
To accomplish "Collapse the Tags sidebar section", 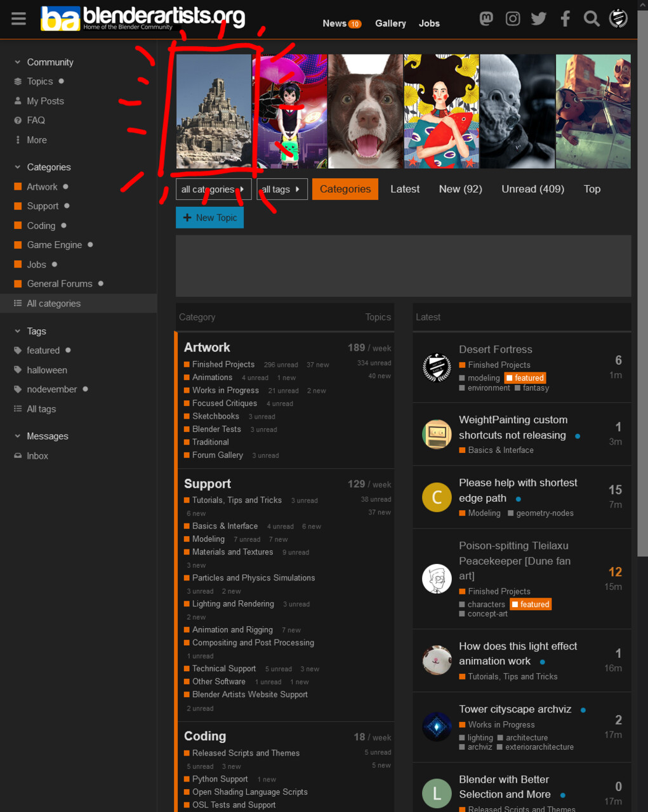I will click(30, 331).
